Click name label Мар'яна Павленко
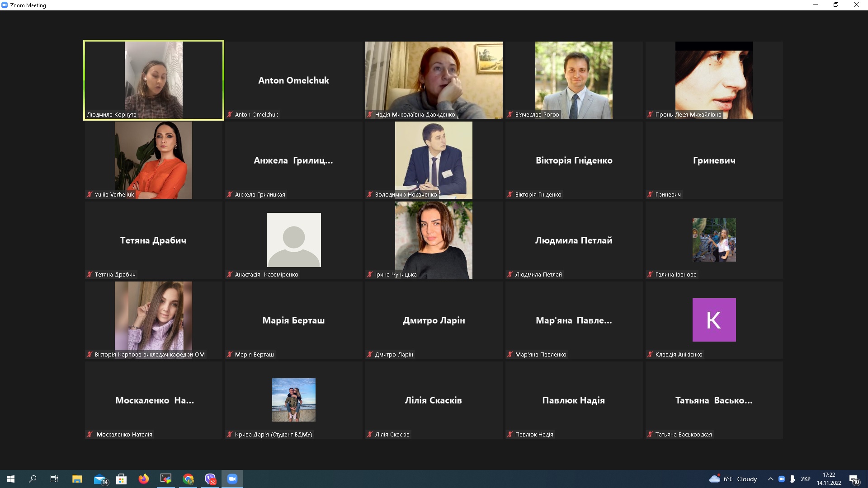The width and height of the screenshot is (868, 488). [x=541, y=355]
